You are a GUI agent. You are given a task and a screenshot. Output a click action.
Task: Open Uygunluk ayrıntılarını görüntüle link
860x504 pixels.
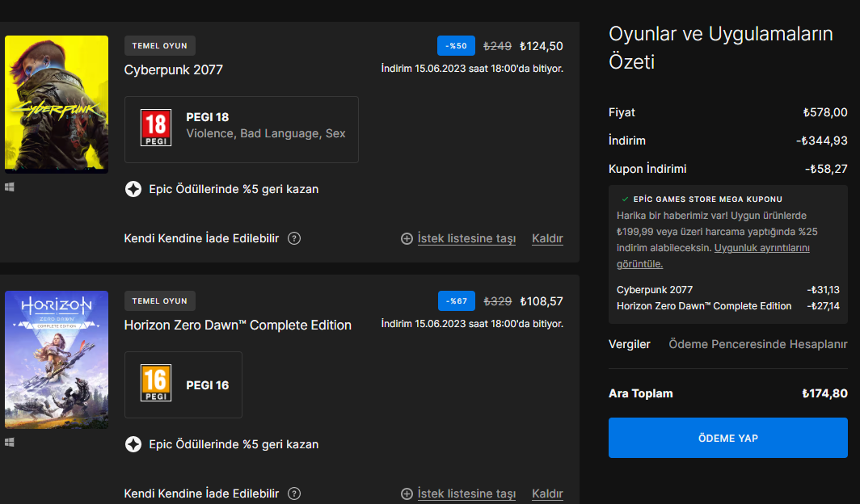click(762, 248)
